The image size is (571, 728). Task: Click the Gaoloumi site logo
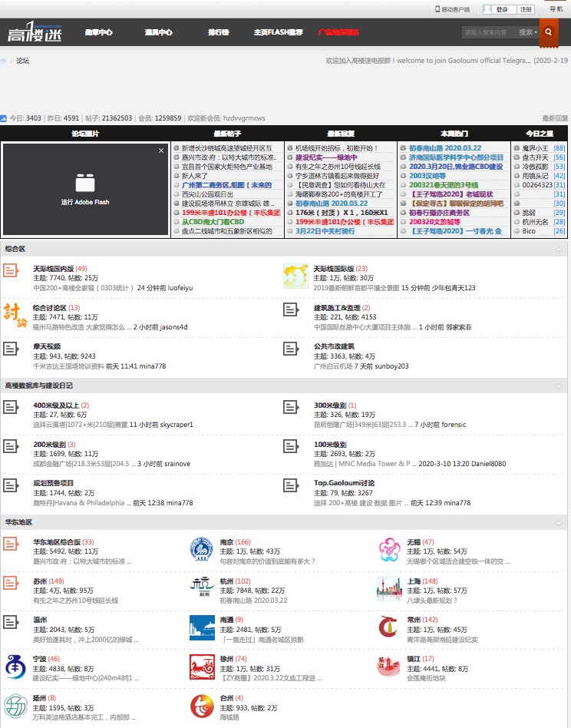tap(35, 32)
